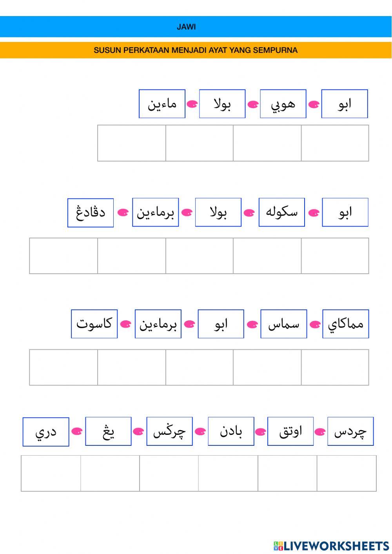This screenshot has width=392, height=554.
Task: Click leftmost answer box under fourth sentence
Action: 51,473
